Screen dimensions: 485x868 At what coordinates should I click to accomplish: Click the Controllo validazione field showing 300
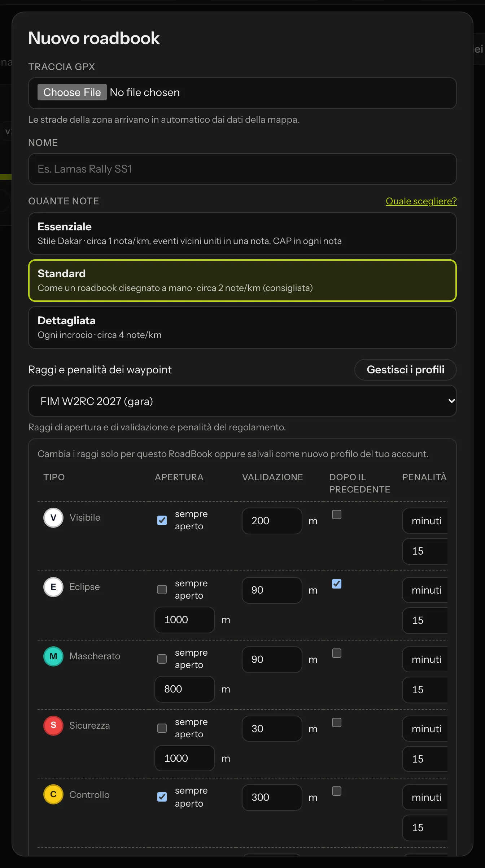point(272,797)
